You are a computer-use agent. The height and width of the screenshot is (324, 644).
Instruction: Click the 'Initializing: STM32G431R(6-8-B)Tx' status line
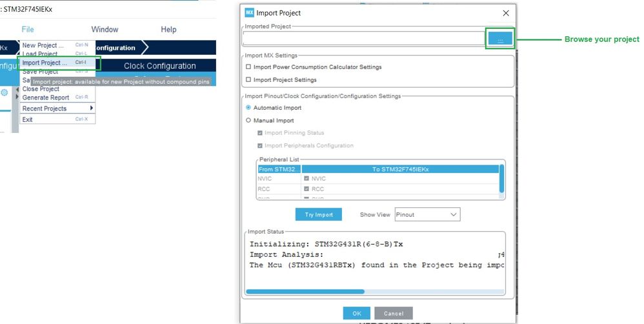coord(326,244)
